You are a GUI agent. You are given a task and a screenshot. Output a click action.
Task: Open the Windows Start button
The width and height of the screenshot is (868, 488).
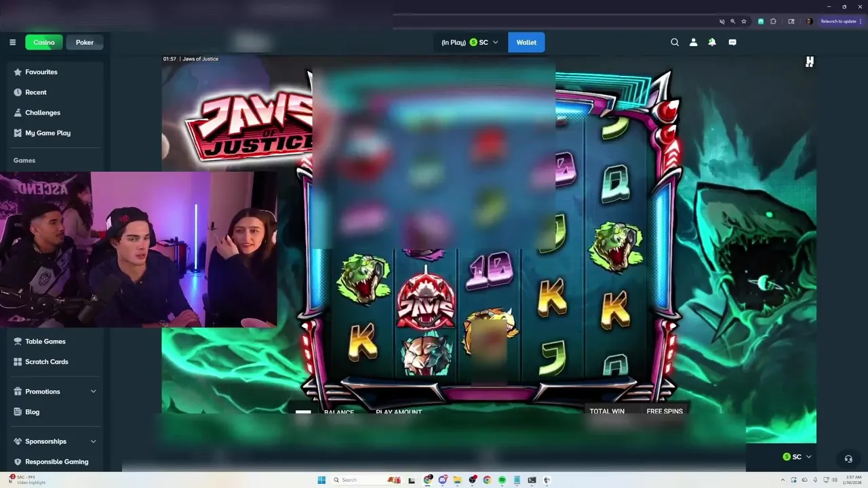(321, 480)
